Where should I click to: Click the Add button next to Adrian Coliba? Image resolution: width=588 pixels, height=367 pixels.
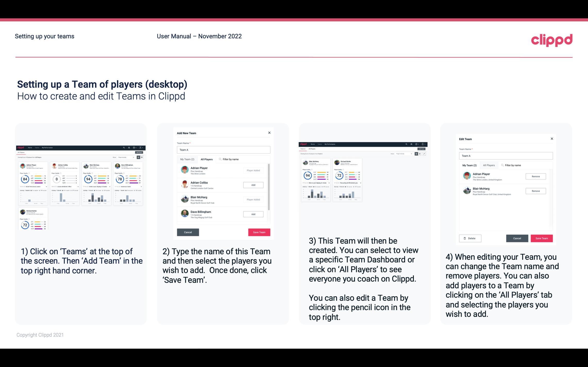point(253,185)
